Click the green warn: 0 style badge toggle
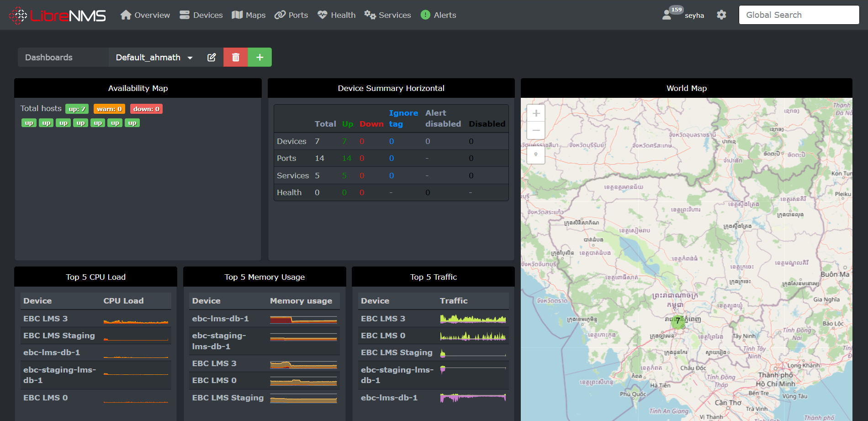This screenshot has height=421, width=868. pos(109,109)
